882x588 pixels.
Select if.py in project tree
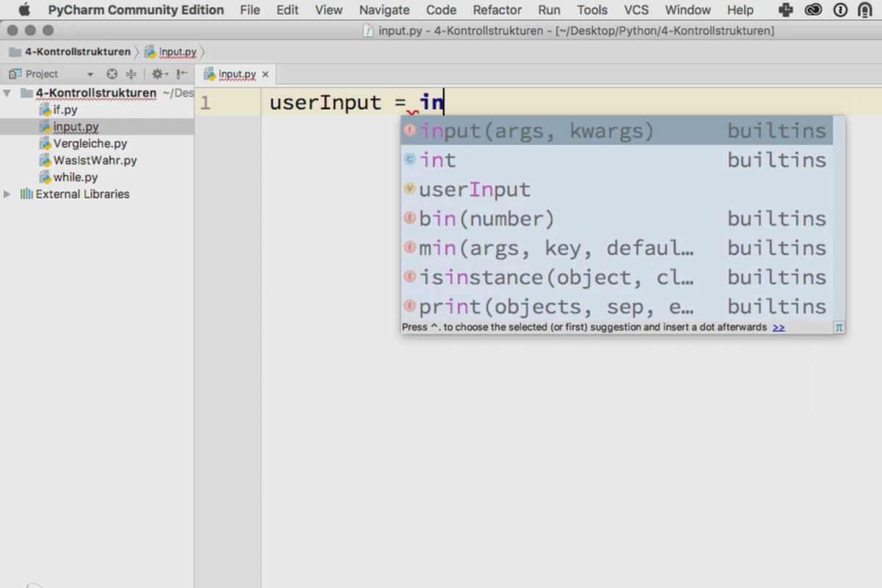coord(65,110)
